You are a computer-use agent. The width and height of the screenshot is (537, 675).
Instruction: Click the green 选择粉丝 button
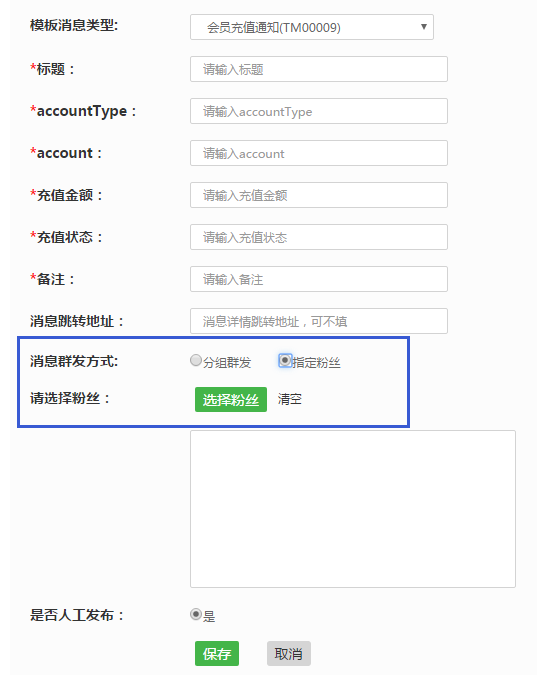[x=231, y=399]
